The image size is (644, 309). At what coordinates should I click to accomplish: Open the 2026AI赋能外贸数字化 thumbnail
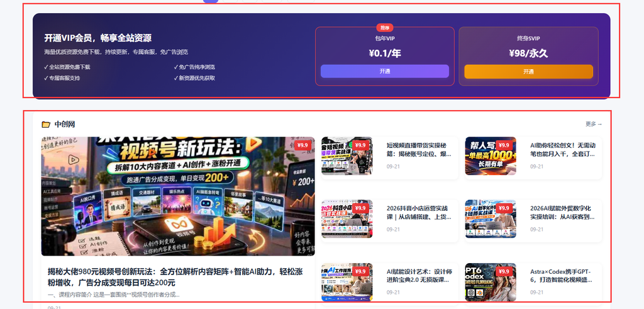coord(491,219)
